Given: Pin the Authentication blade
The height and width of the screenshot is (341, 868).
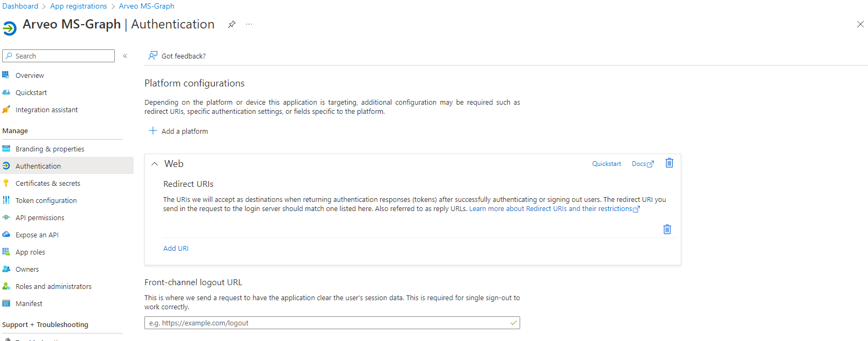Looking at the screenshot, I should [231, 24].
